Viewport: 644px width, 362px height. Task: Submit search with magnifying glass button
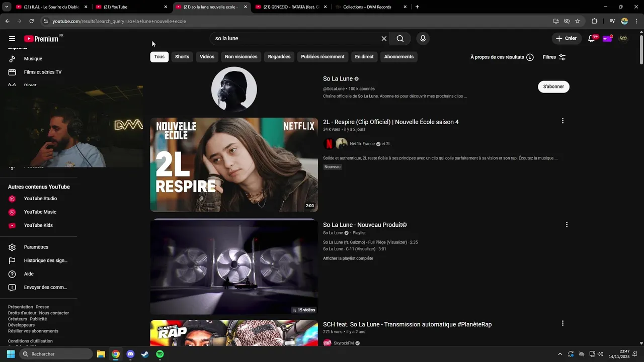click(x=400, y=39)
